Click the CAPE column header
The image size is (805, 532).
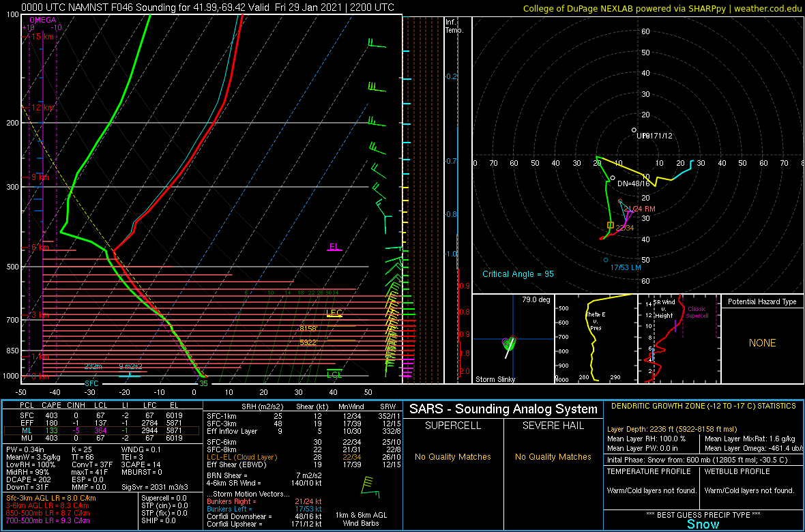tap(51, 406)
